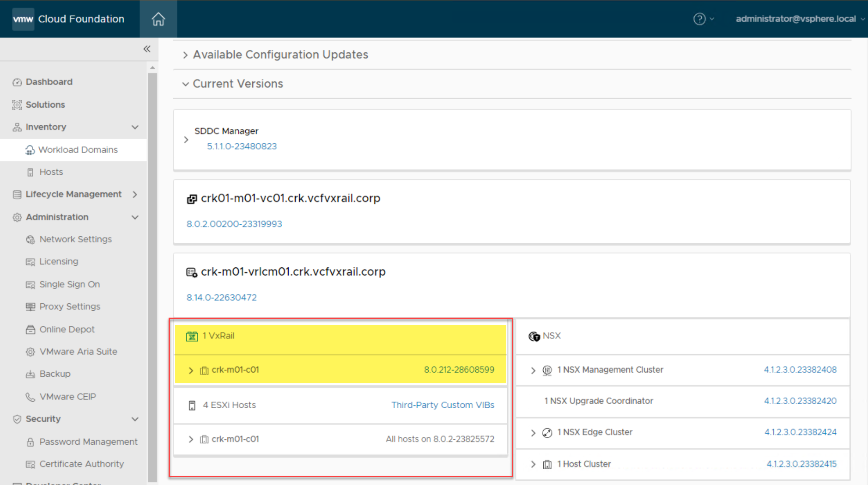
Task: Click Third-Party Custom VIBs link
Action: (x=443, y=405)
